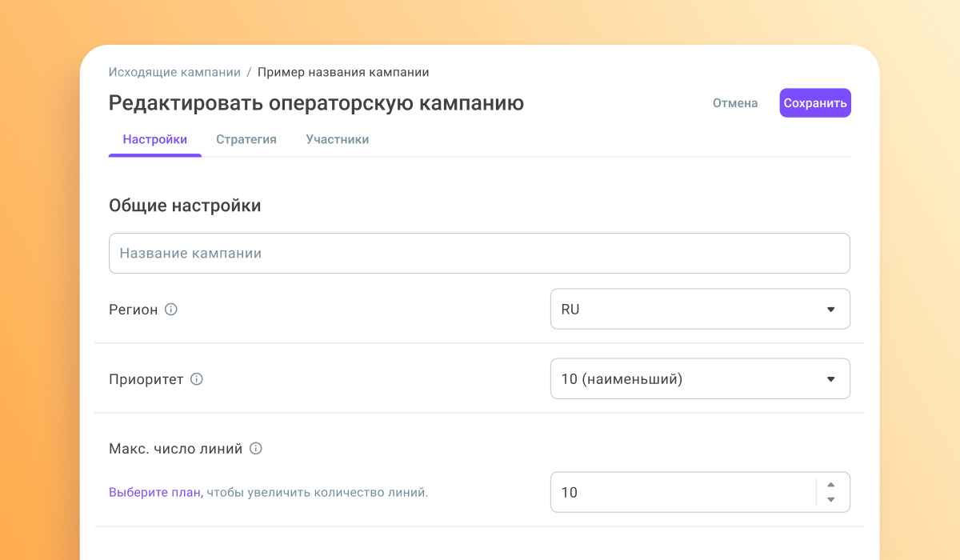Open the Приоритет dropdown 10 (наименьший)

pyautogui.click(x=700, y=379)
